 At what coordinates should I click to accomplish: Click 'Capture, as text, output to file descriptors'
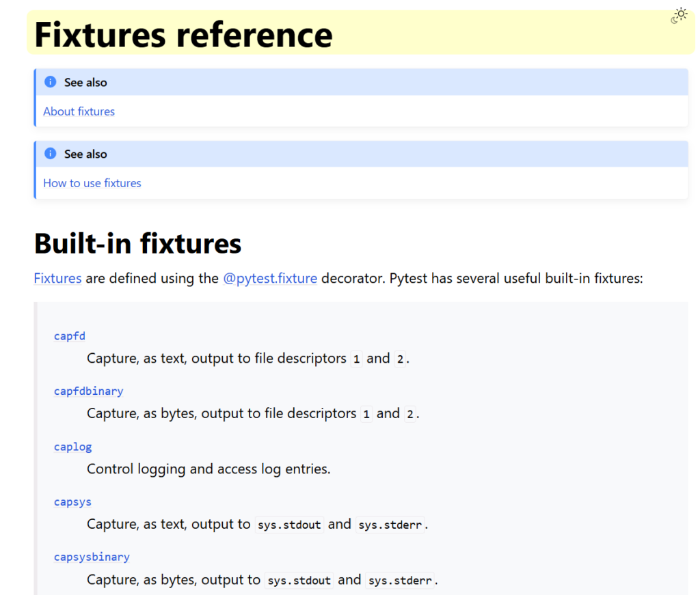(x=217, y=359)
